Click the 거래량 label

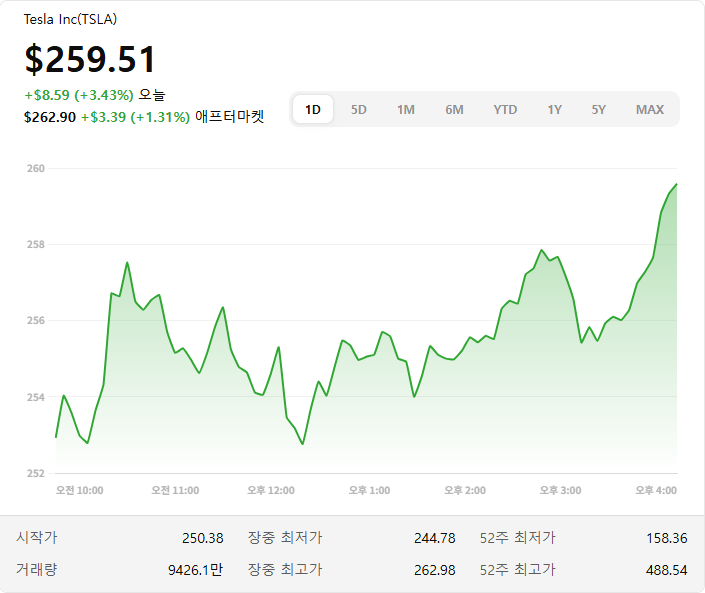(37, 570)
